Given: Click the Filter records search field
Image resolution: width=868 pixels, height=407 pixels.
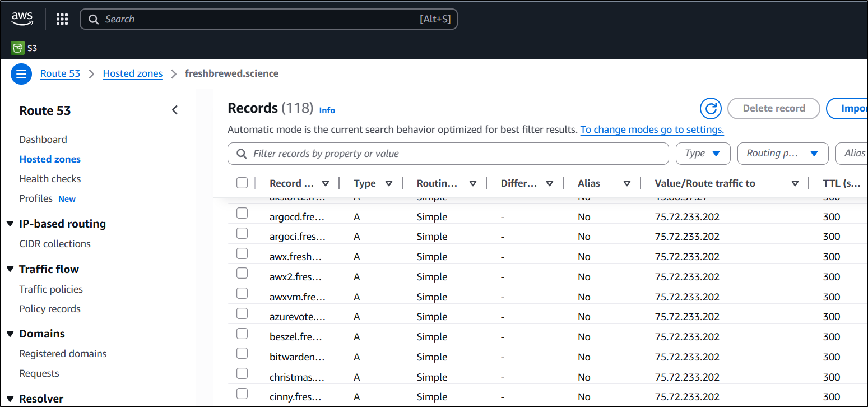Looking at the screenshot, I should [x=448, y=154].
